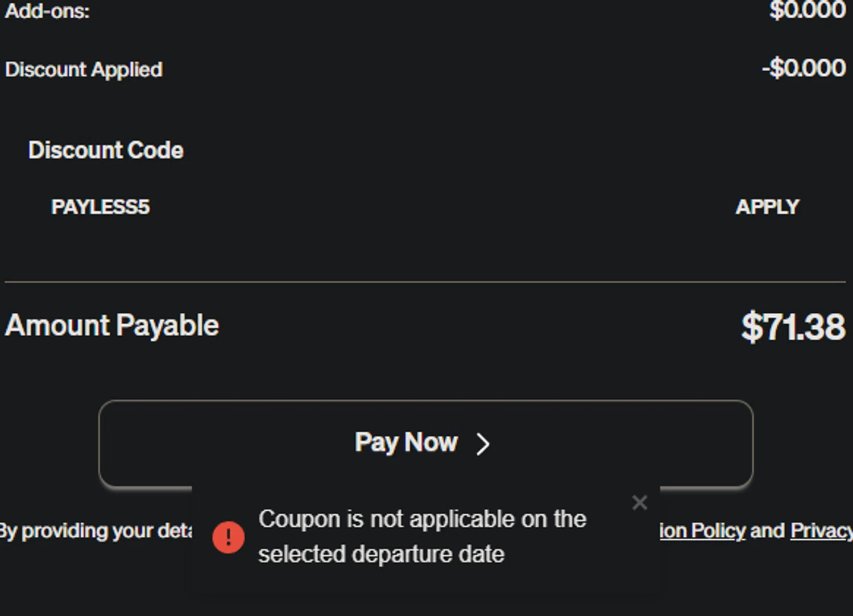Open the Privacy link
Screen dimensions: 853x616
point(821,531)
